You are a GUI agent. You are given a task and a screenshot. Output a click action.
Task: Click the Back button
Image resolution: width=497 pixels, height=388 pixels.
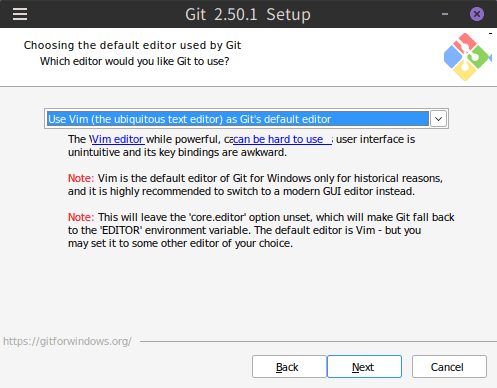coord(289,367)
